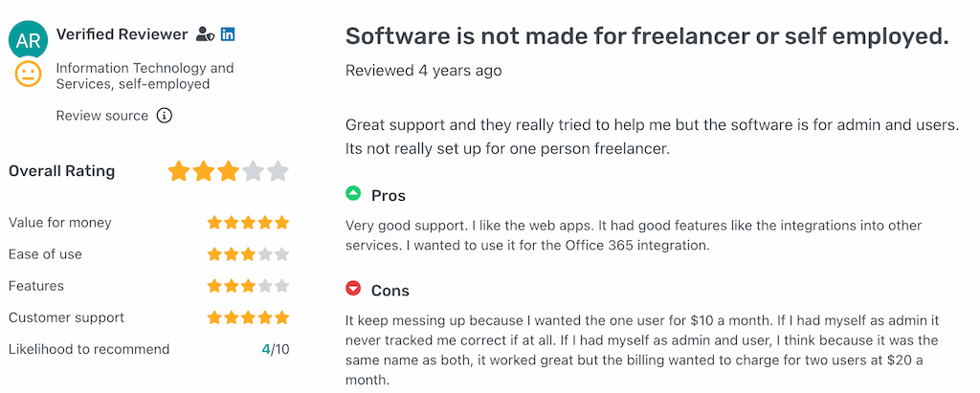
Task: Click the AR reviewer avatar
Action: coord(28,40)
